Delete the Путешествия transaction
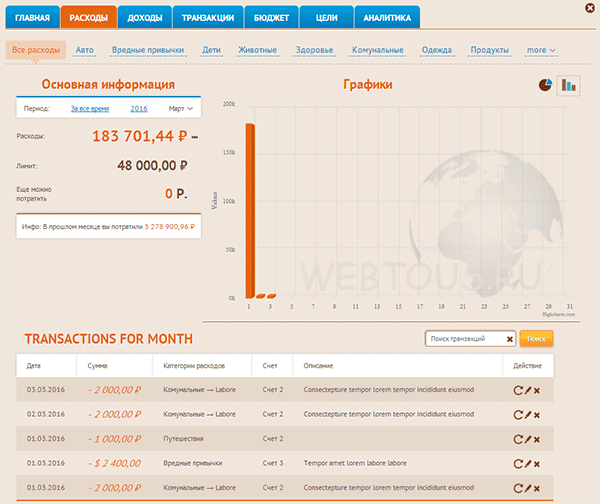Viewport: 600px width, 504px height. pos(537,440)
